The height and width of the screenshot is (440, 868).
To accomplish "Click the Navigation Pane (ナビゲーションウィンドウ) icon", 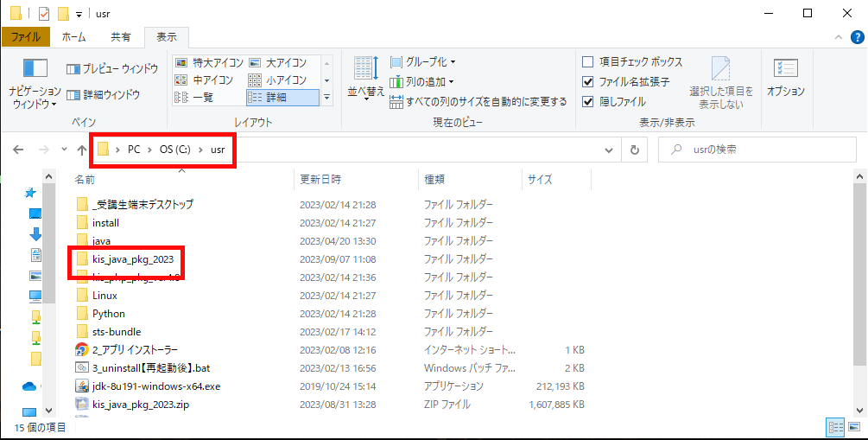I will (x=35, y=69).
